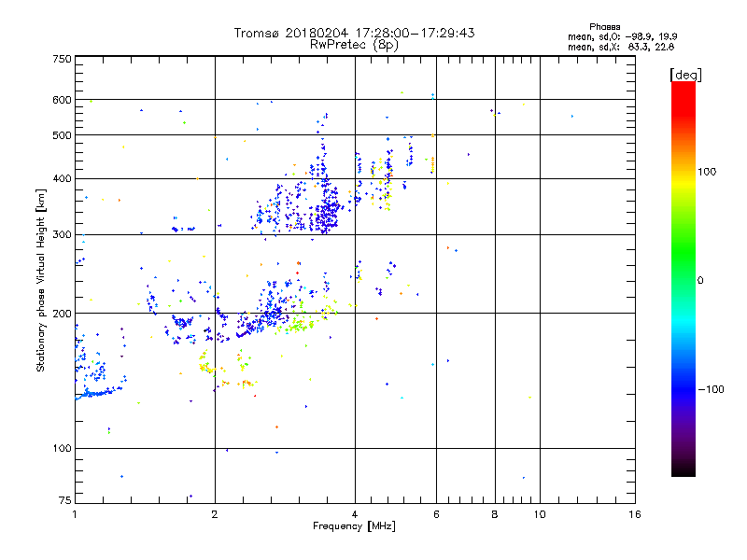Click the y-axis tick label '500'
747x560 pixels.
[62, 135]
